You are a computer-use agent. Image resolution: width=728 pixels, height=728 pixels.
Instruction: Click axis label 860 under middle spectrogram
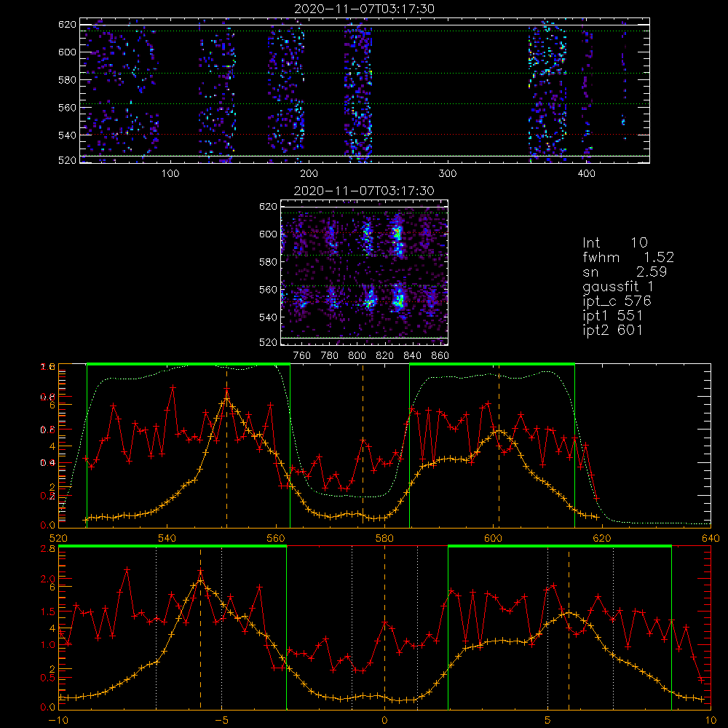(440, 356)
